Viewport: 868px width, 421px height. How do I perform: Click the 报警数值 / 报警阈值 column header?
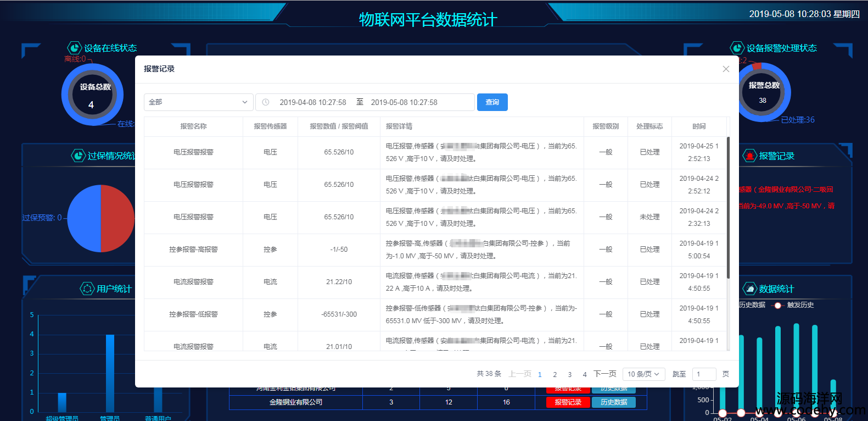pyautogui.click(x=339, y=126)
